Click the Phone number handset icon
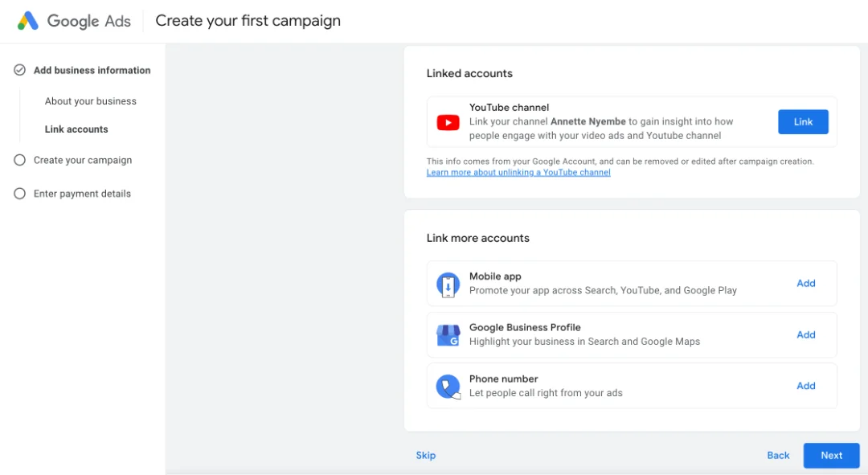Screen dimensions: 868x475 coord(448,387)
